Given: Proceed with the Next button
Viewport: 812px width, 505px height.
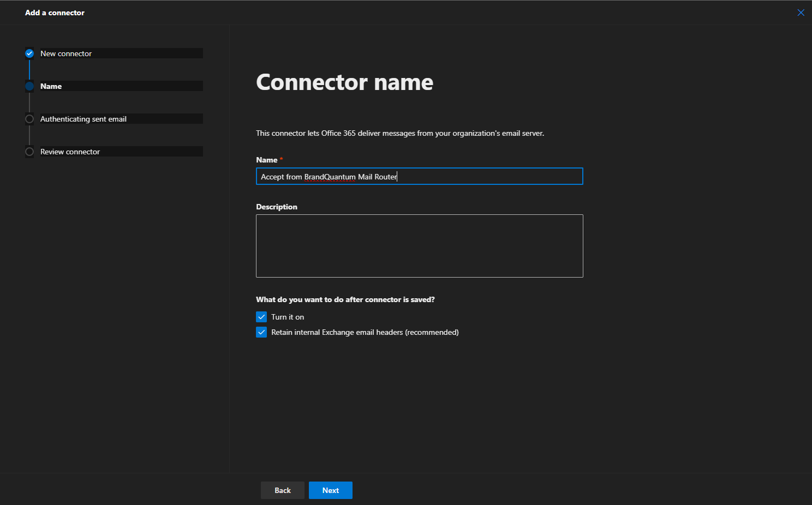Looking at the screenshot, I should coord(331,490).
